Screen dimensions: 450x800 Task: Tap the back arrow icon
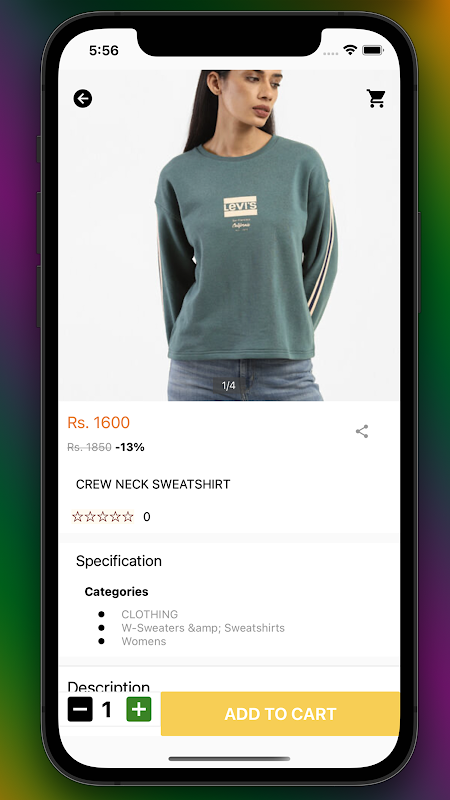[83, 98]
